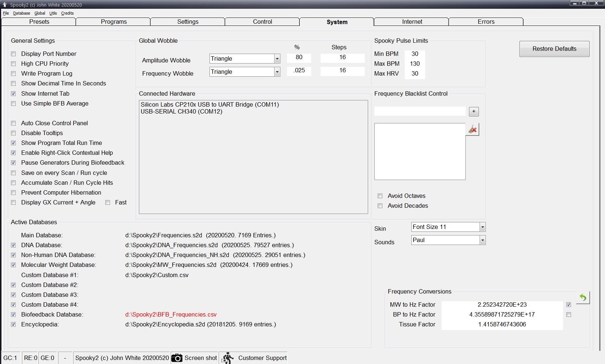Open the File menu

pyautogui.click(x=6, y=13)
